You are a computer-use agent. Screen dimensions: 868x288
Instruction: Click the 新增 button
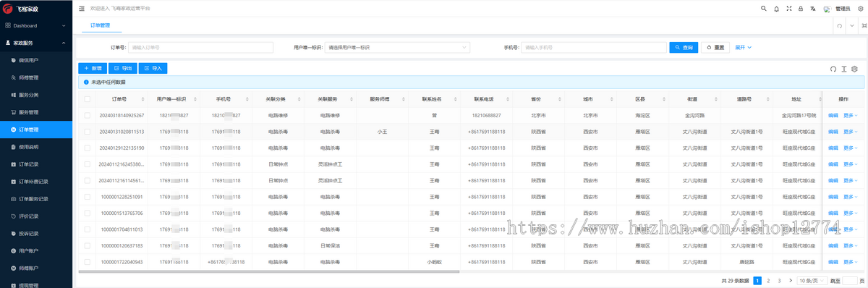coord(93,68)
